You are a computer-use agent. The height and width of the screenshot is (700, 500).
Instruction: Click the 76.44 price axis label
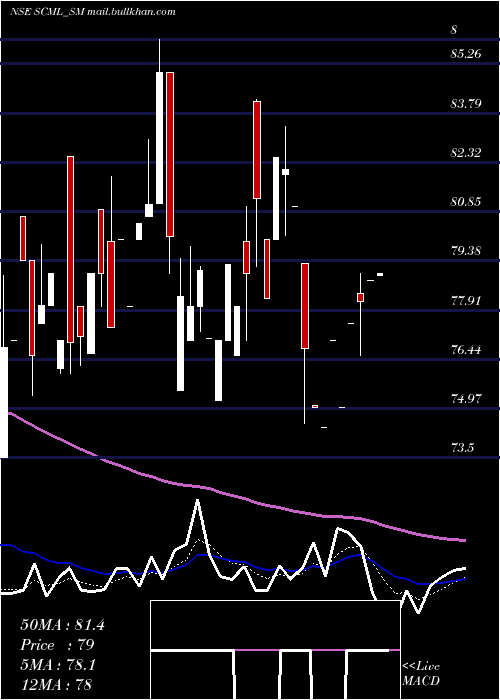(467, 350)
